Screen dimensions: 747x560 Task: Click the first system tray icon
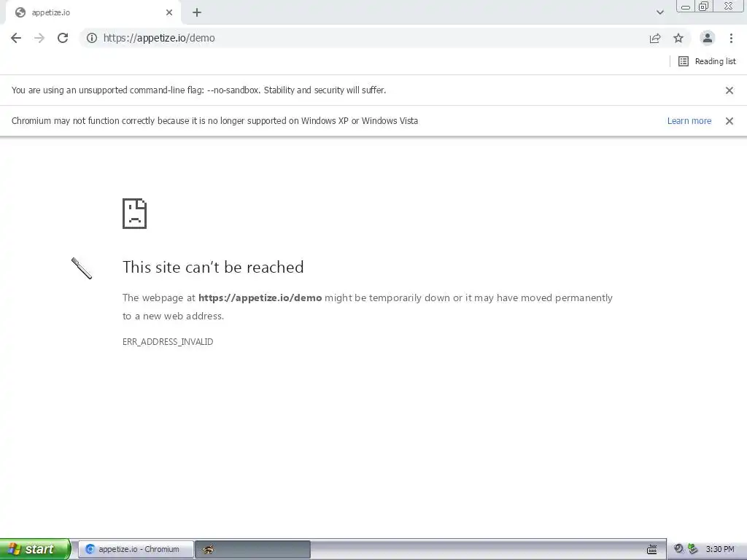point(679,549)
